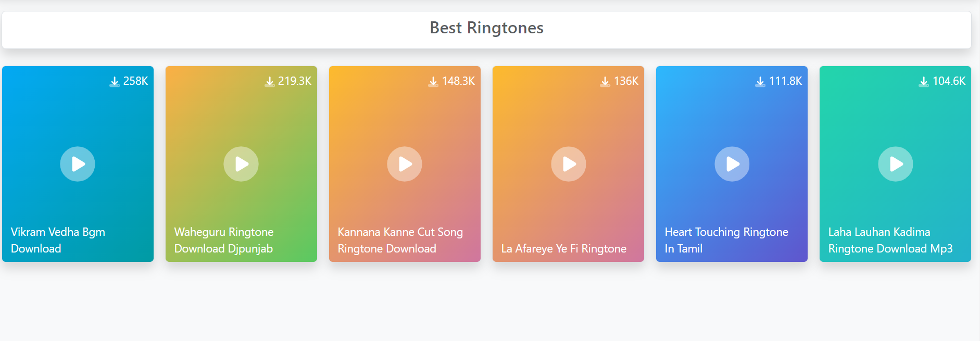Image resolution: width=980 pixels, height=341 pixels.
Task: Play Laha Lauhan Kadima ringtone
Action: (x=895, y=164)
